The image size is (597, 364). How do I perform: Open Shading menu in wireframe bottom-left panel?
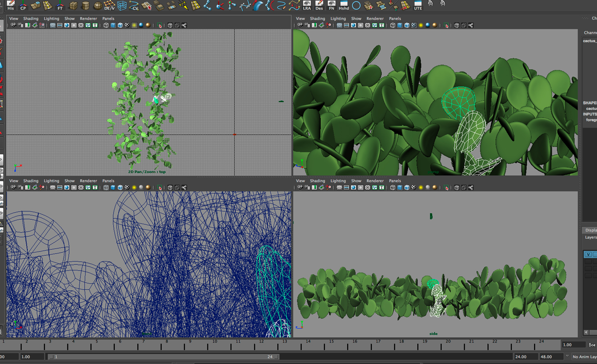(x=31, y=181)
